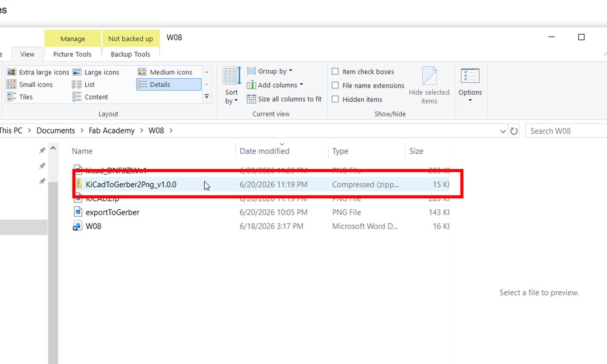Click the 6/20/2026 10:05 PM date cell
Viewport: 607px width, 364px height.
(x=274, y=212)
